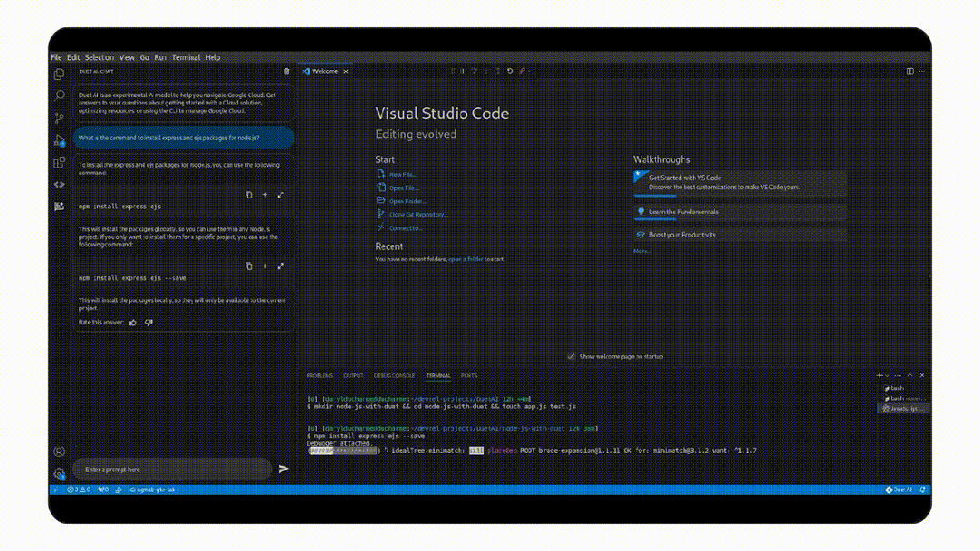The height and width of the screenshot is (551, 980).
Task: Open the Search view in activity bar
Action: tap(59, 96)
